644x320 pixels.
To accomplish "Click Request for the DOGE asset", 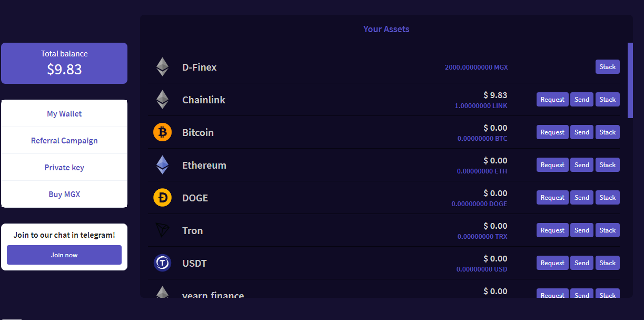I will 552,198.
